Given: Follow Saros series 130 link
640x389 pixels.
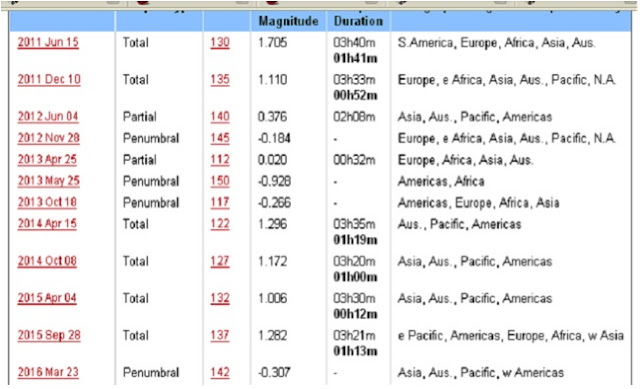Looking at the screenshot, I should pos(220,42).
